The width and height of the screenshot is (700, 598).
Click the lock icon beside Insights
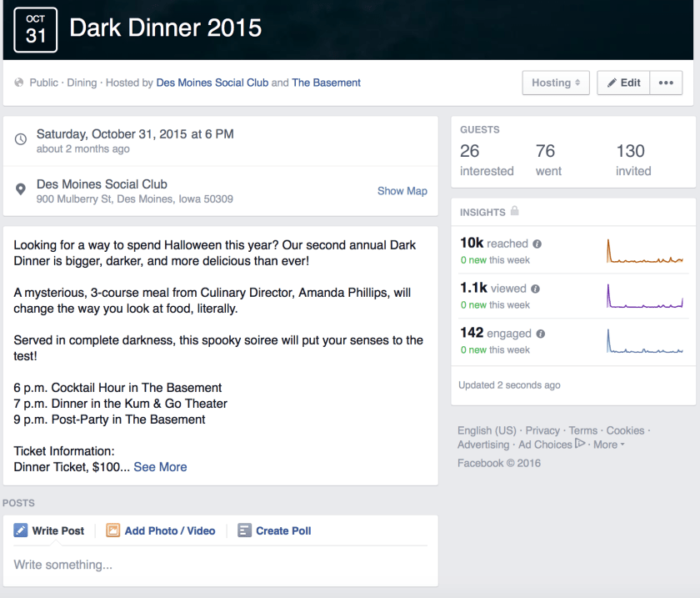[x=515, y=212]
